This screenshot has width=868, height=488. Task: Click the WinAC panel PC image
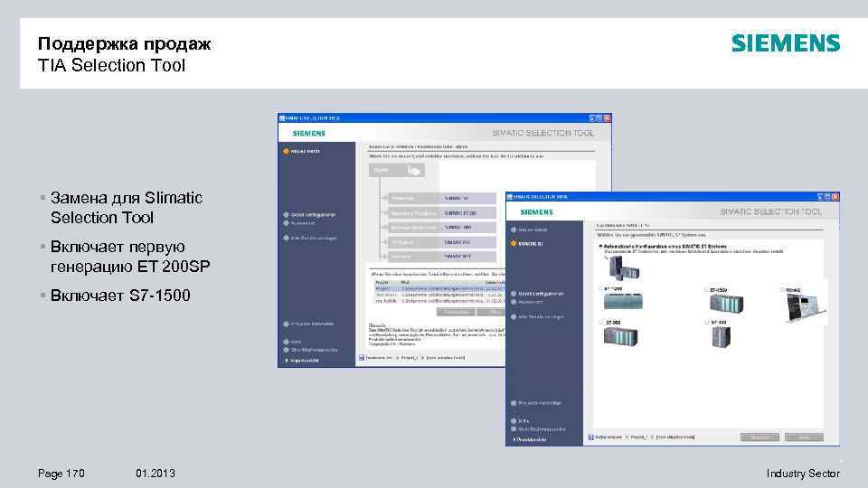806,307
